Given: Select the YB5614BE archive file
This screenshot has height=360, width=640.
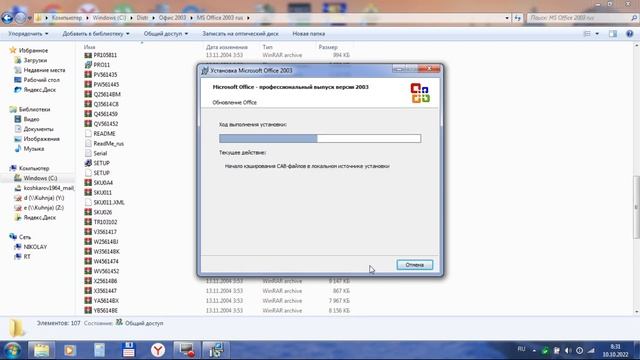Looking at the screenshot, I should click(x=105, y=311).
